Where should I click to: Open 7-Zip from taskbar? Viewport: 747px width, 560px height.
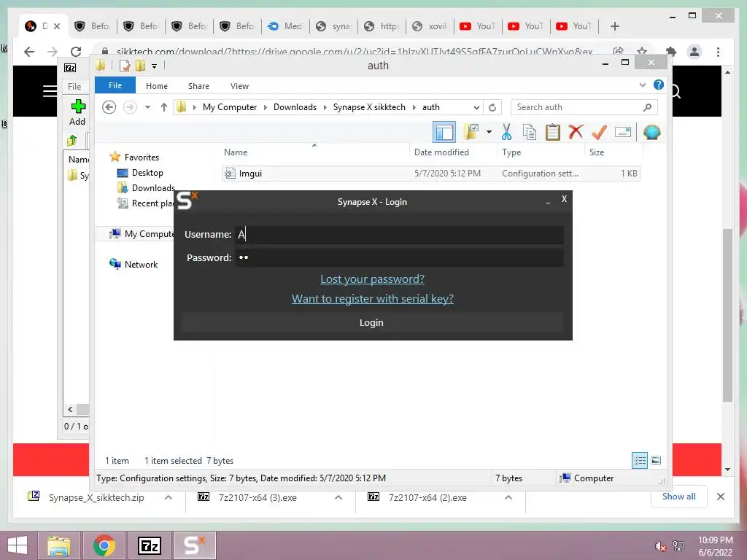149,545
